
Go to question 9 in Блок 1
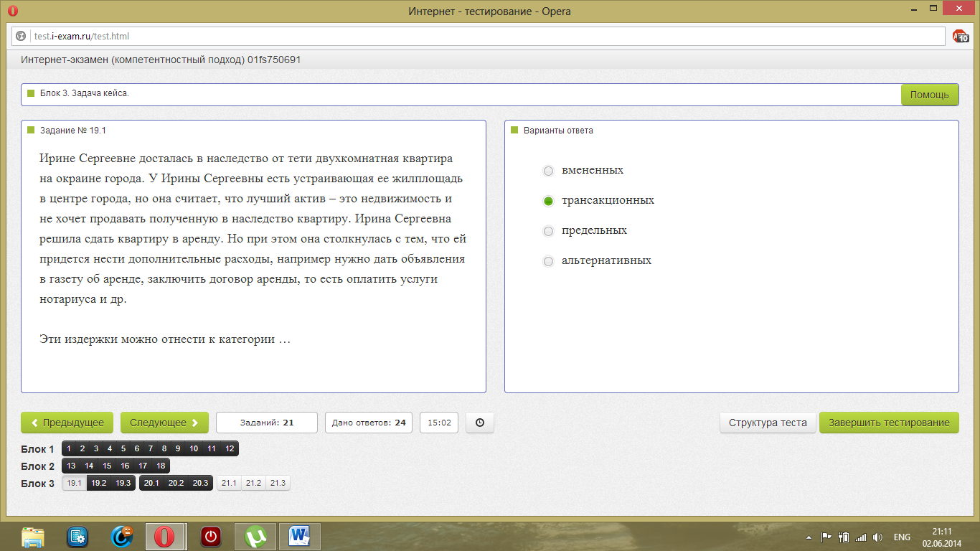pos(178,448)
